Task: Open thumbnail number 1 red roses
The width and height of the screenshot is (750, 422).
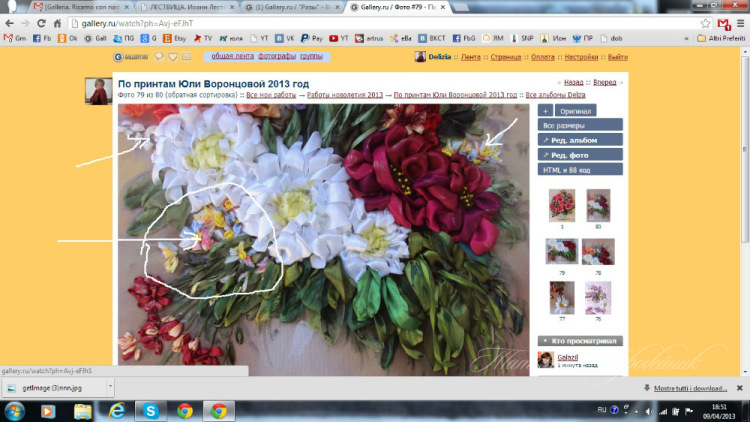Action: click(x=562, y=205)
